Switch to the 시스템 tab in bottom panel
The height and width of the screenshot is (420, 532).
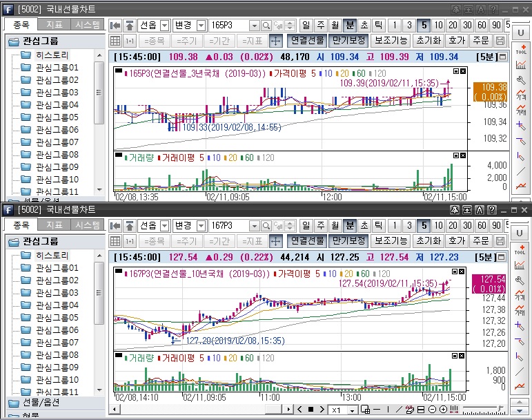88,225
